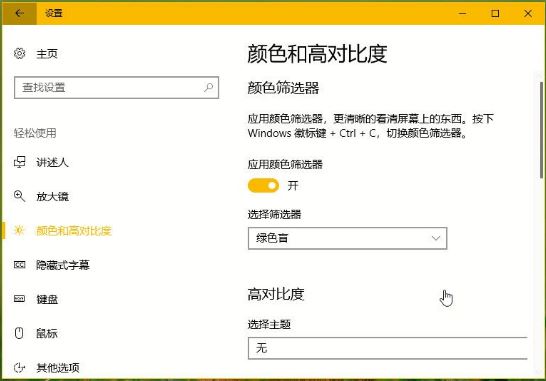Image resolution: width=546 pixels, height=381 pixels.
Task: Click the 颜色和高对比度 page title
Action: [x=317, y=54]
